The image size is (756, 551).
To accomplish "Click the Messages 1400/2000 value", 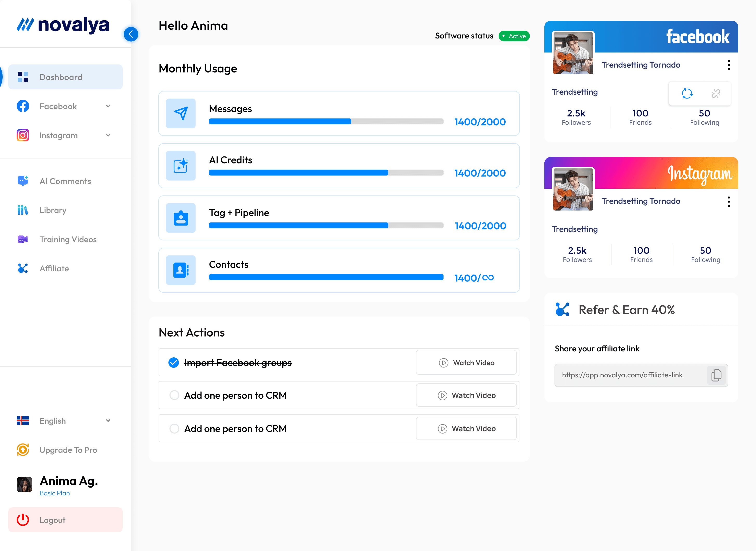I will click(480, 122).
